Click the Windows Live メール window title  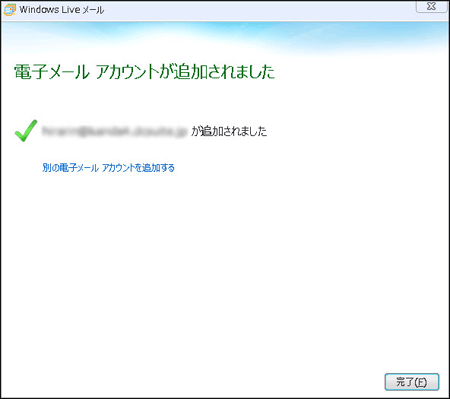(62, 10)
